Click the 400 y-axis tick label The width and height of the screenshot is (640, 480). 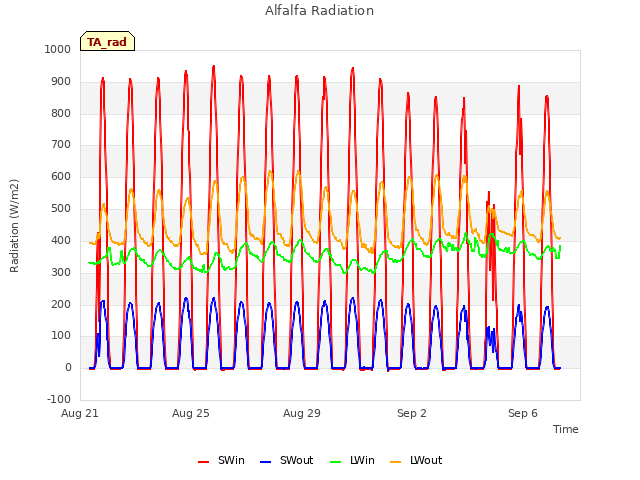(x=61, y=240)
